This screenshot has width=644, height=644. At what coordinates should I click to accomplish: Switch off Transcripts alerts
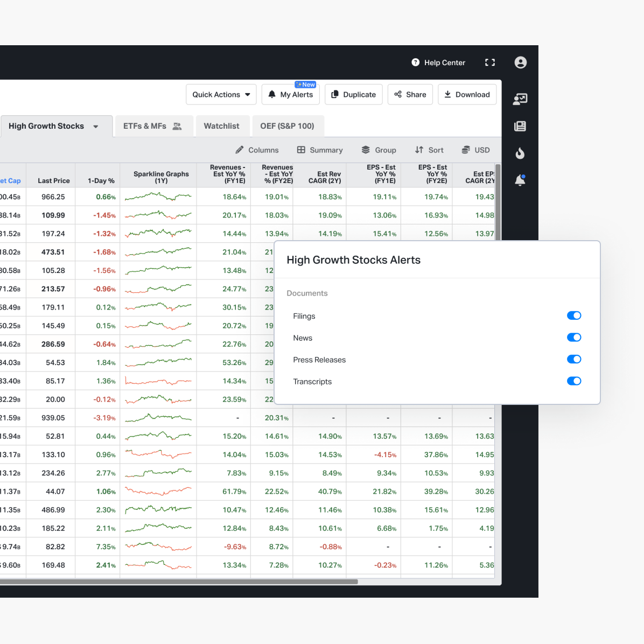click(574, 381)
